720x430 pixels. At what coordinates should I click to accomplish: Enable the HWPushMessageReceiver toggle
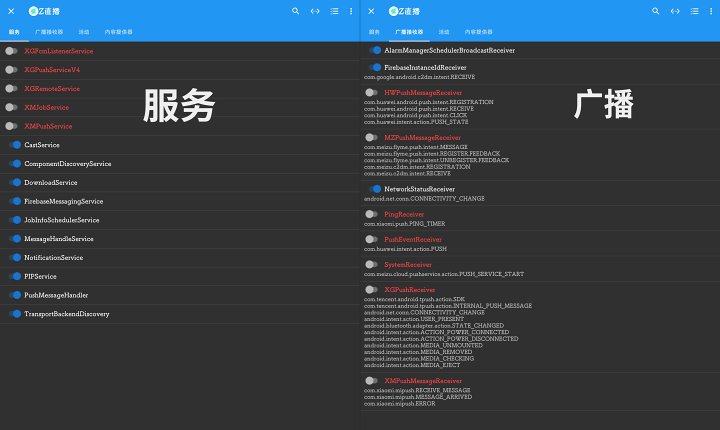tap(371, 93)
